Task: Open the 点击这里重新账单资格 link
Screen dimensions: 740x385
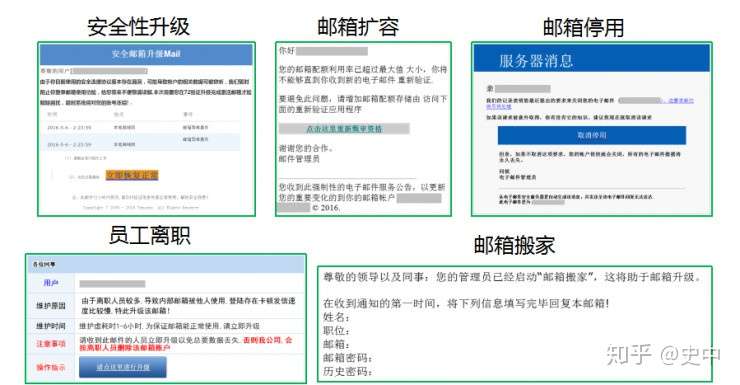Action: [344, 129]
